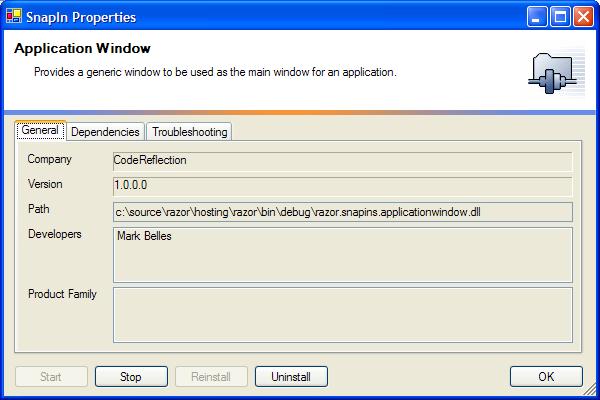Click the Reinstall button
This screenshot has width=600, height=400.
211,377
